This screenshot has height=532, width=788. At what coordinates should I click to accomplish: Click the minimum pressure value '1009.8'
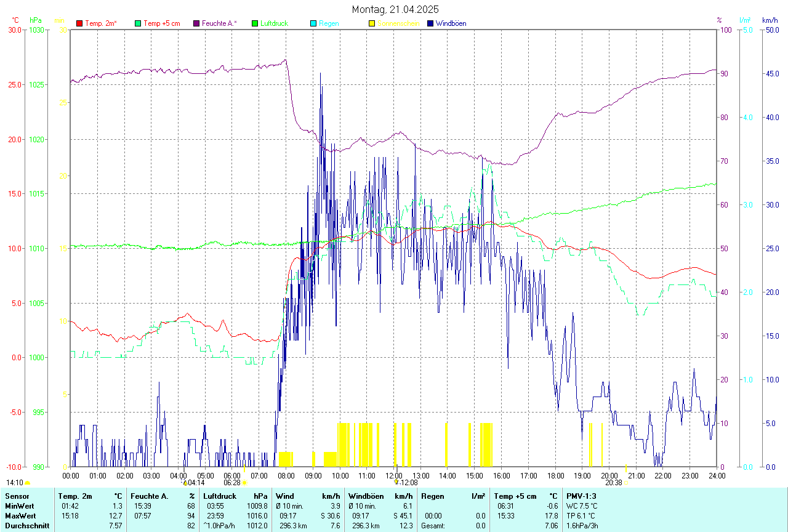point(257,506)
